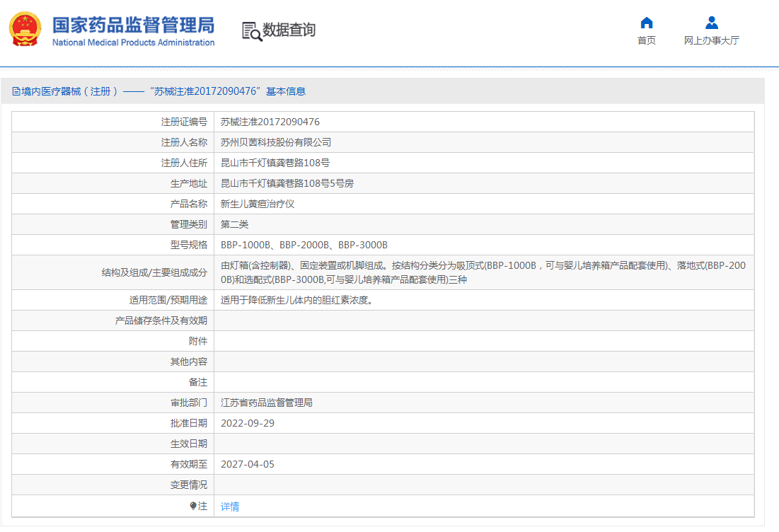Click the approval date 2022-09-29

[247, 423]
